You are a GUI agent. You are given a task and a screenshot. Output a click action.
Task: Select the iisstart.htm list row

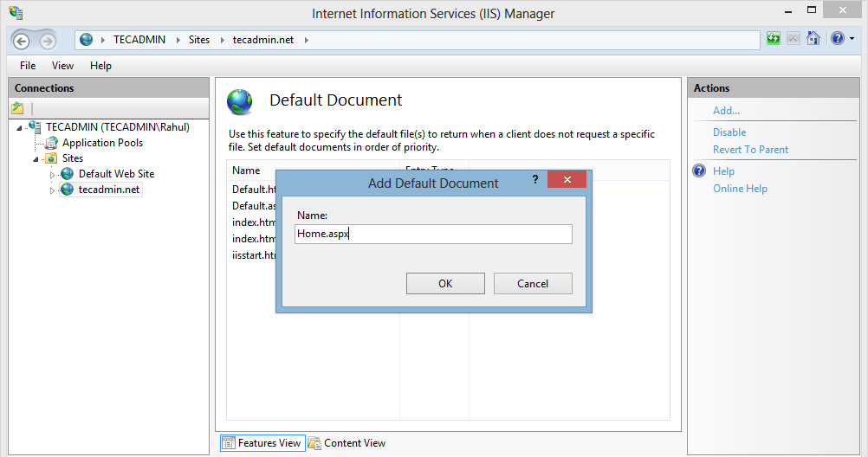tap(254, 255)
